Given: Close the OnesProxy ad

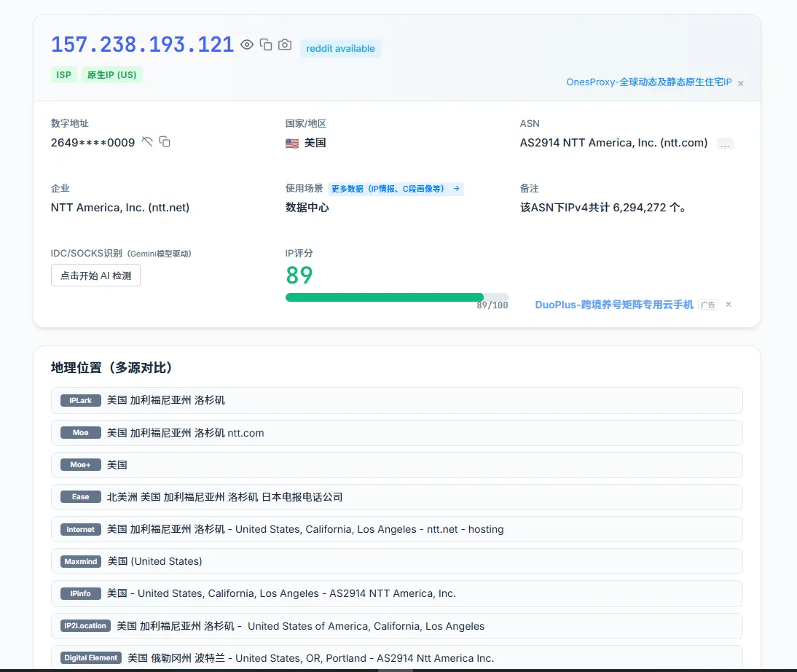Looking at the screenshot, I should [741, 83].
